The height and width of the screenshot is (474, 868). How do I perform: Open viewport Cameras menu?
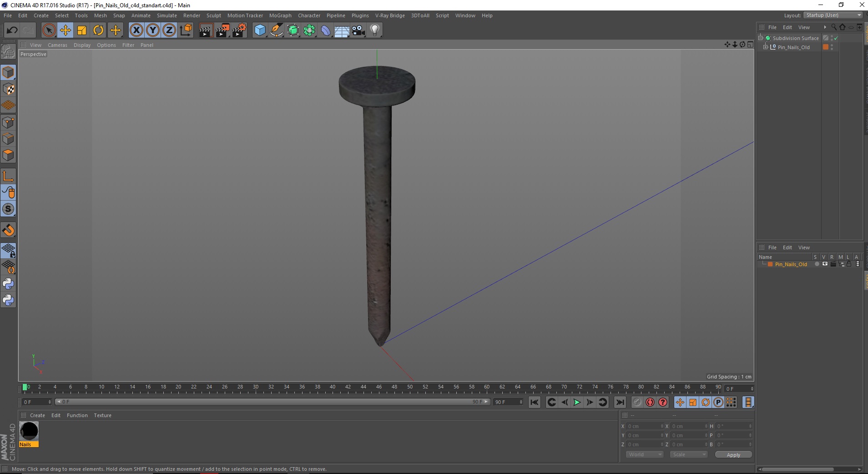(x=57, y=45)
